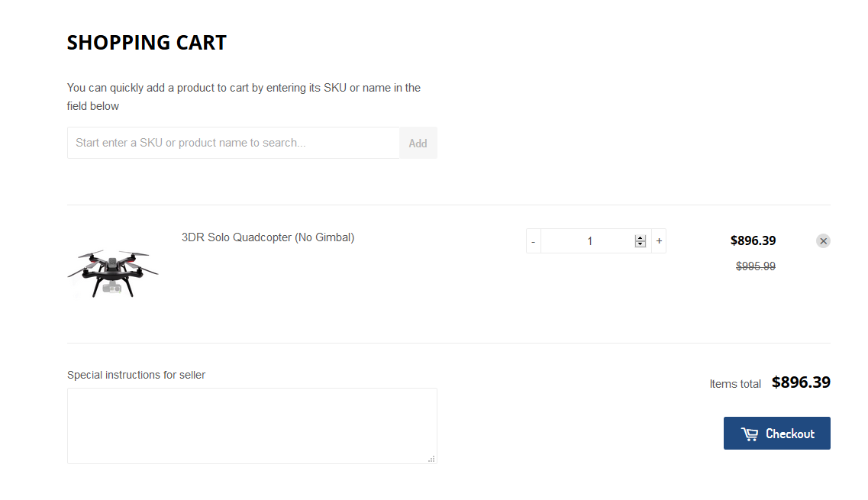Click the Items total amount
The height and width of the screenshot is (500, 868).
point(801,382)
